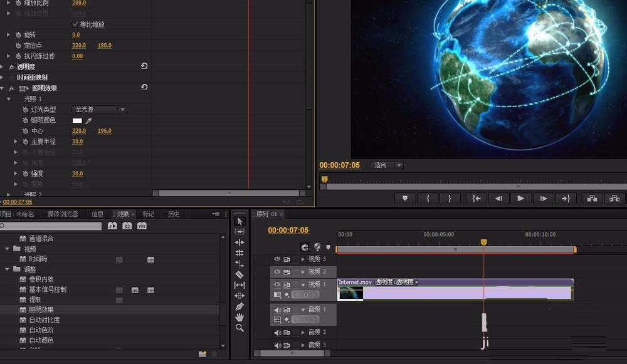This screenshot has width=627, height=364.
Task: Select the Ripple Edit tool
Action: 240,242
